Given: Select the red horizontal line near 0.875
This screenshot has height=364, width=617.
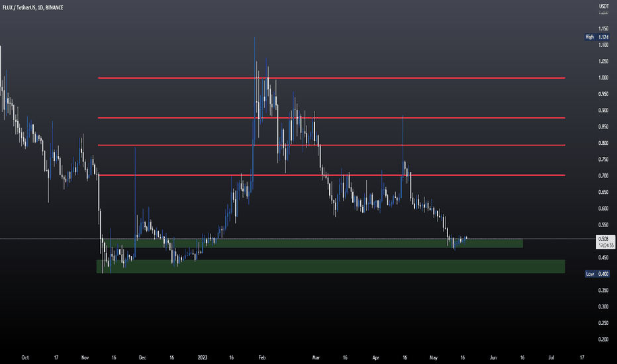Looking at the screenshot, I should pos(331,118).
